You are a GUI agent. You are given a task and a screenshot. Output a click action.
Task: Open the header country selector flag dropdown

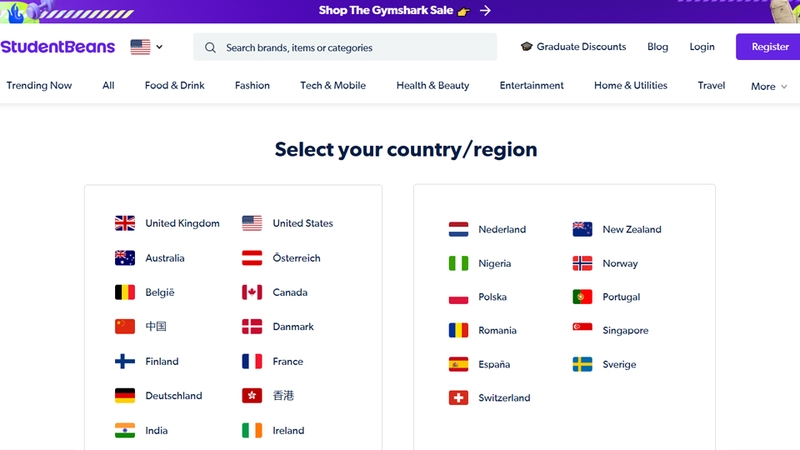pos(146,47)
